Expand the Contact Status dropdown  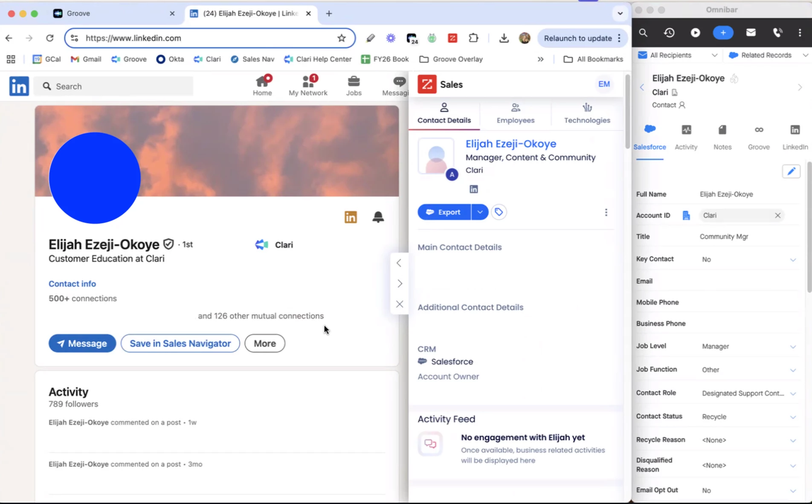[x=793, y=417]
